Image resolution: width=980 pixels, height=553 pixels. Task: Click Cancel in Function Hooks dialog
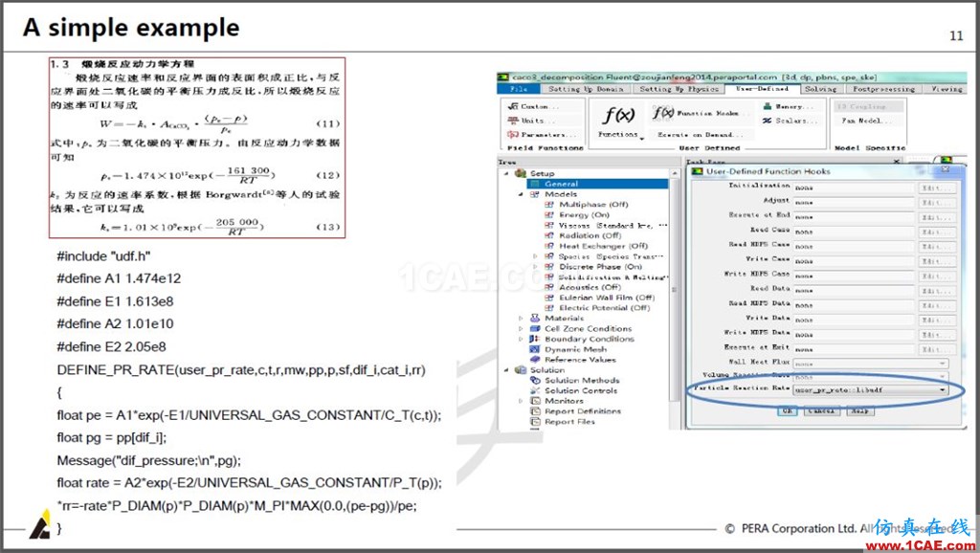coord(821,410)
